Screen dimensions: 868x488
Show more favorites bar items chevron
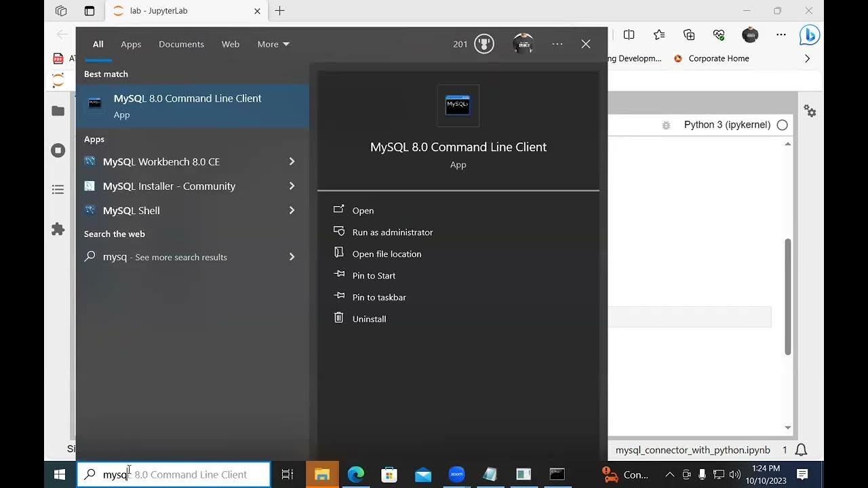(x=807, y=58)
